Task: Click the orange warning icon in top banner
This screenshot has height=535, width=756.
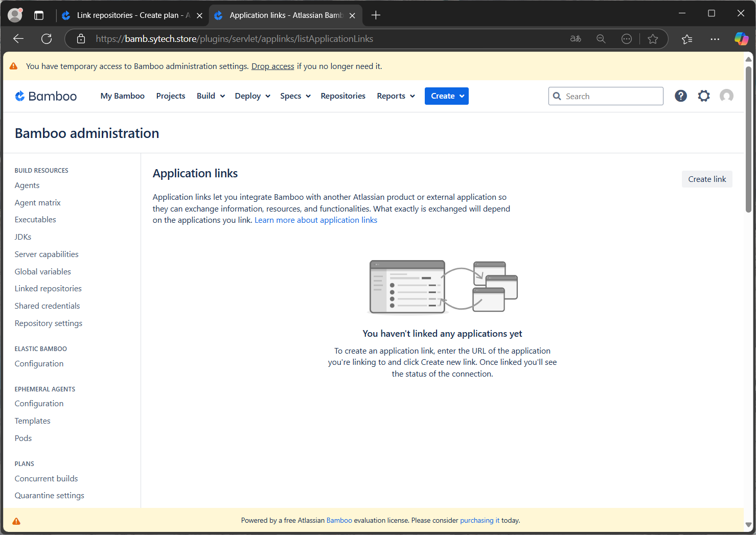Action: (14, 66)
